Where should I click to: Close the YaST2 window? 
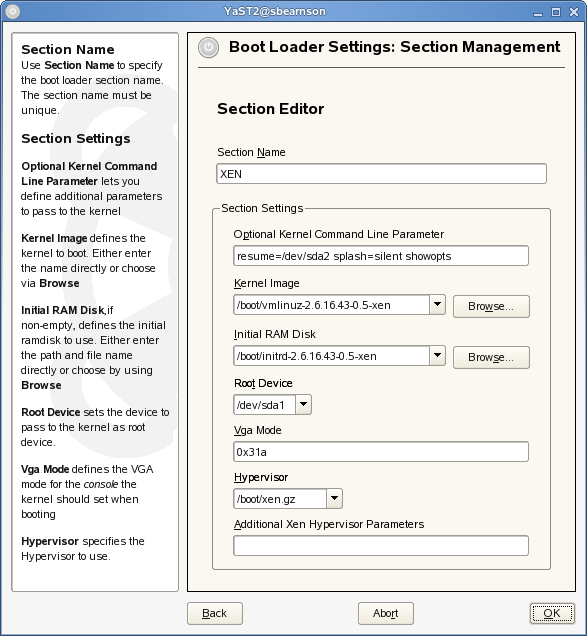pyautogui.click(x=574, y=12)
